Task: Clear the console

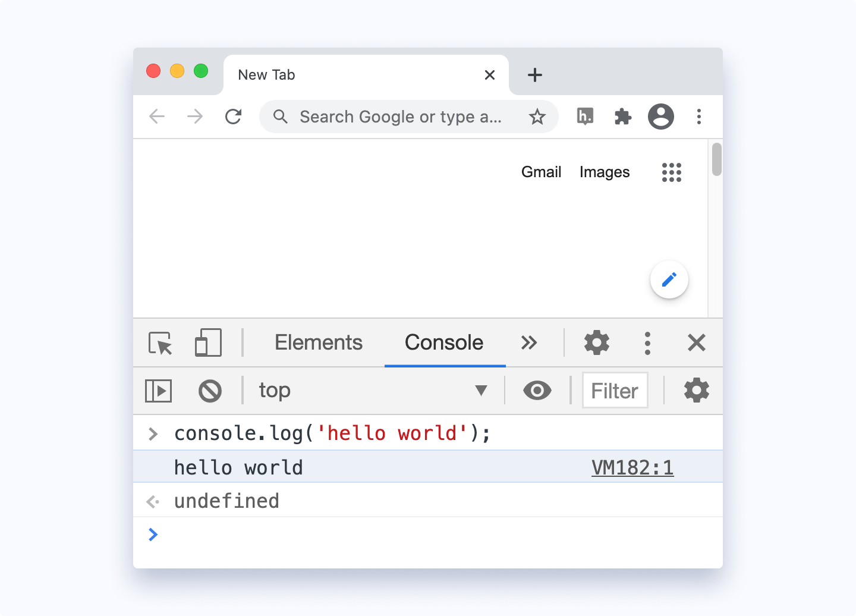Action: point(210,391)
